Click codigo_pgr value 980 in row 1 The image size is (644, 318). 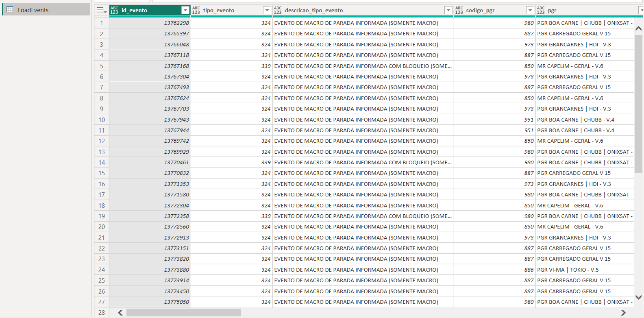point(494,23)
